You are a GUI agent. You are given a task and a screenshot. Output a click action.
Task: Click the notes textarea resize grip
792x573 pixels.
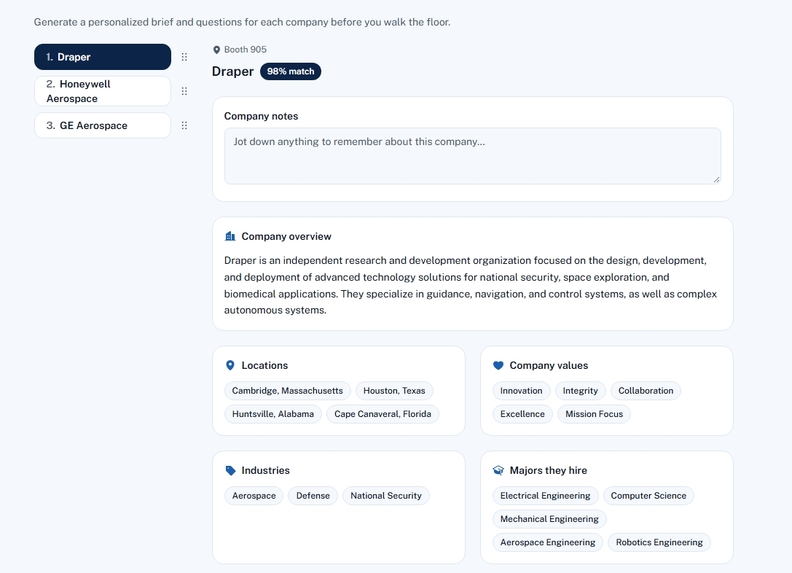pos(716,179)
